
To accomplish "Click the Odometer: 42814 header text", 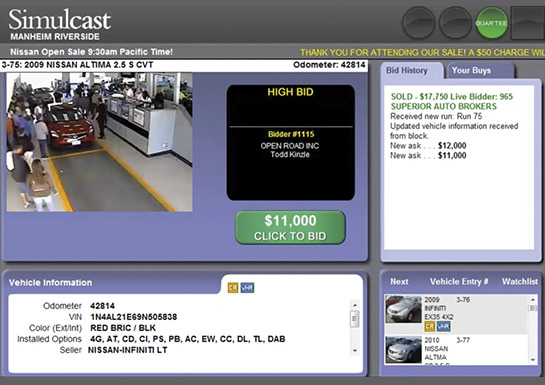I will coord(329,65).
